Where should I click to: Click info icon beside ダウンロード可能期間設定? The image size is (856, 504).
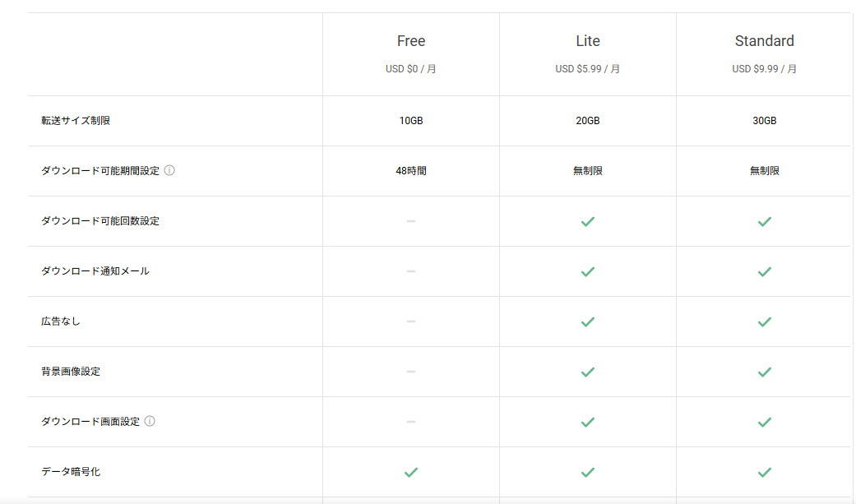tap(169, 171)
